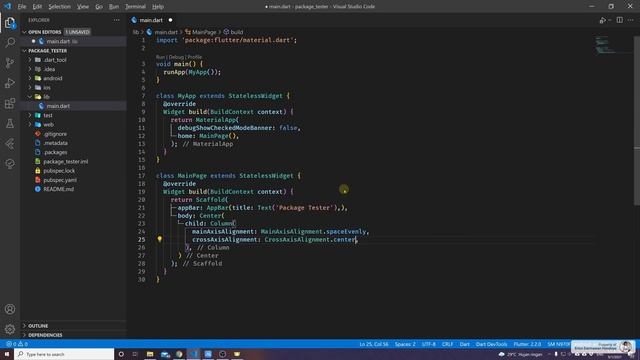
Task: Open the Testing flask icon view
Action: point(10,123)
